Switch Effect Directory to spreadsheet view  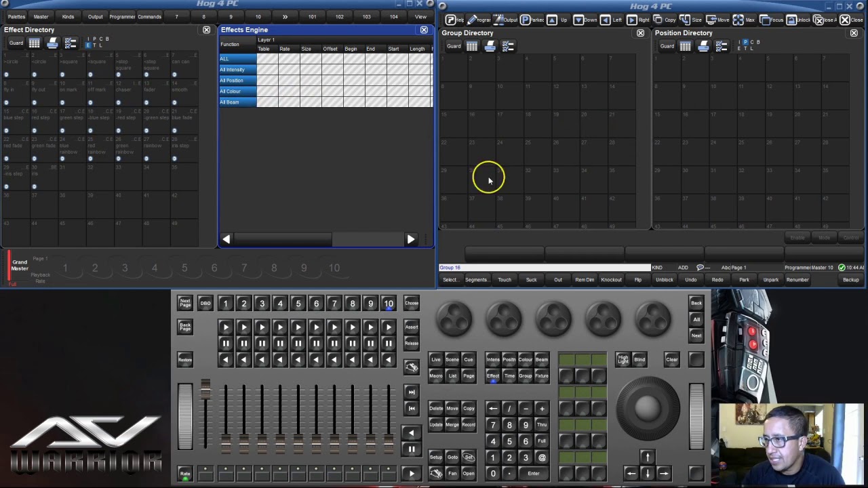point(34,43)
